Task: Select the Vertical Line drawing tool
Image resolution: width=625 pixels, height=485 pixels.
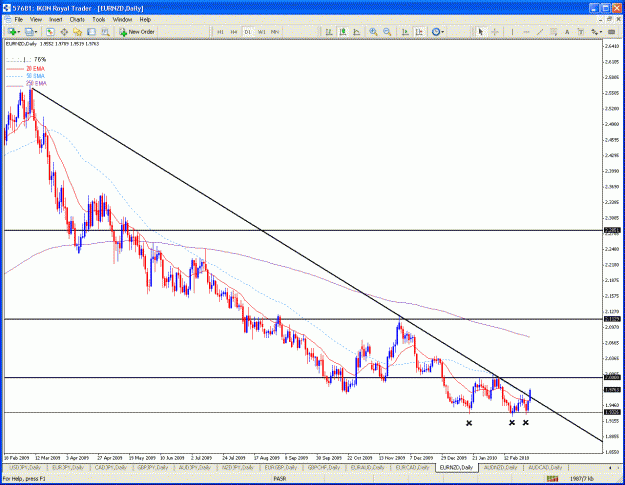Action: (x=512, y=32)
